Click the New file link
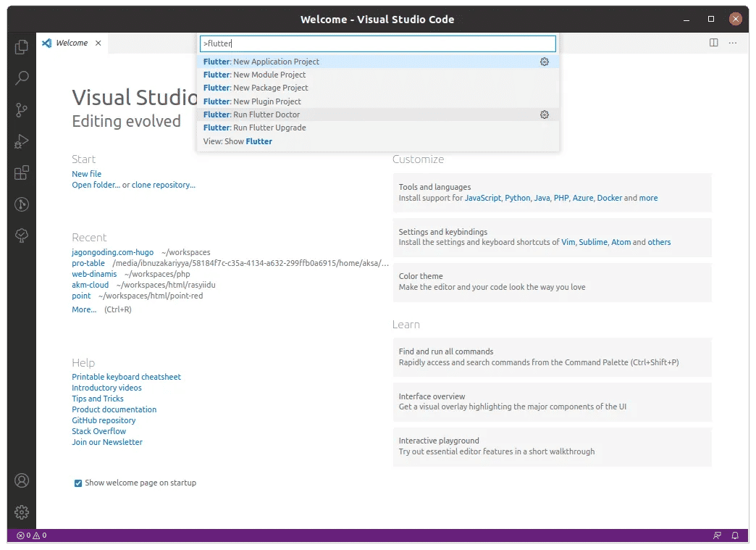 (86, 174)
